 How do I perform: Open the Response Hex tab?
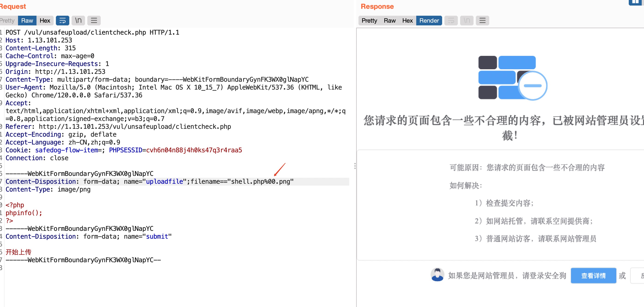[x=407, y=21]
